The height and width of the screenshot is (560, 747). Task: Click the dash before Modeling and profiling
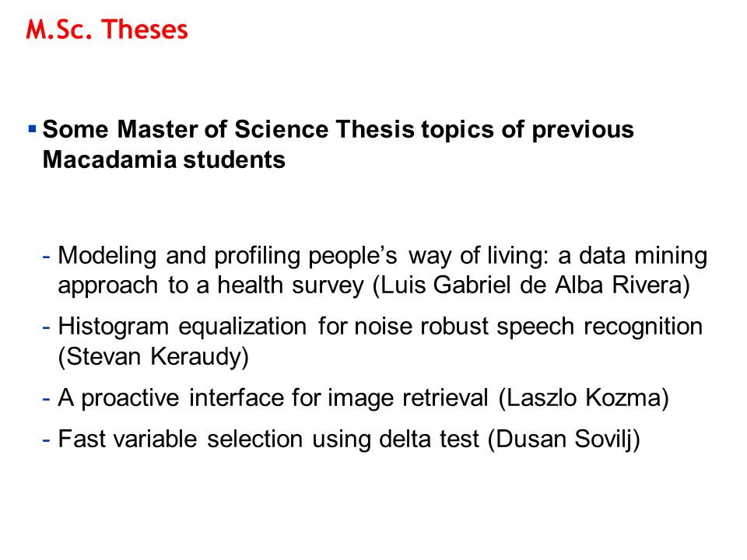[x=46, y=257]
